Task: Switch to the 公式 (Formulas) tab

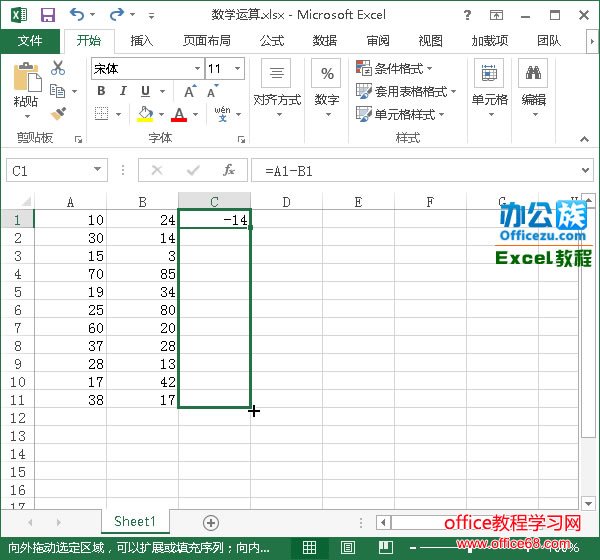Action: [x=272, y=41]
